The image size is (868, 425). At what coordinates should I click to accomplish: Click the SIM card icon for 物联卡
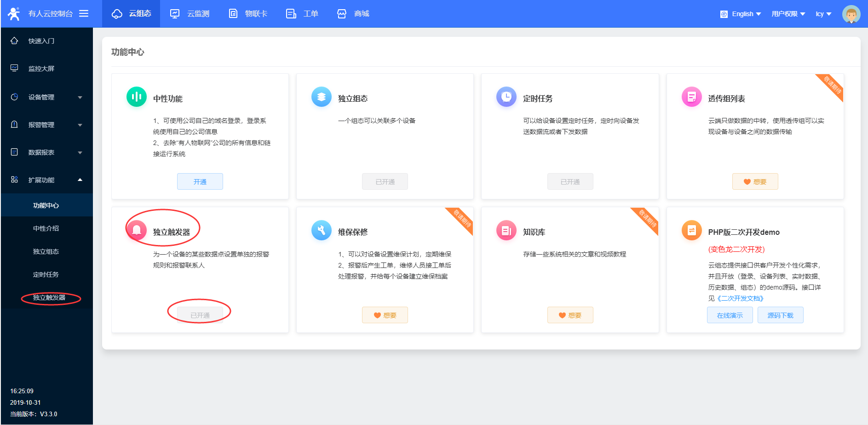tap(233, 14)
